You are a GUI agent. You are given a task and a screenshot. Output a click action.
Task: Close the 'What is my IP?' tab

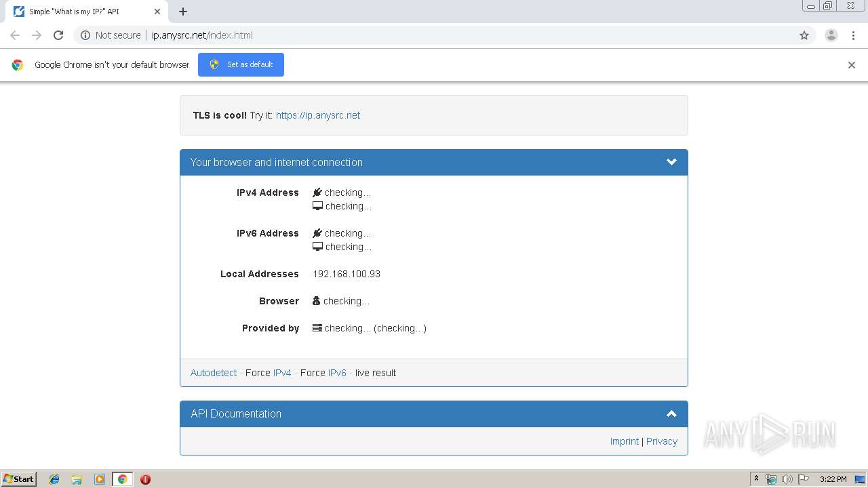pyautogui.click(x=157, y=12)
